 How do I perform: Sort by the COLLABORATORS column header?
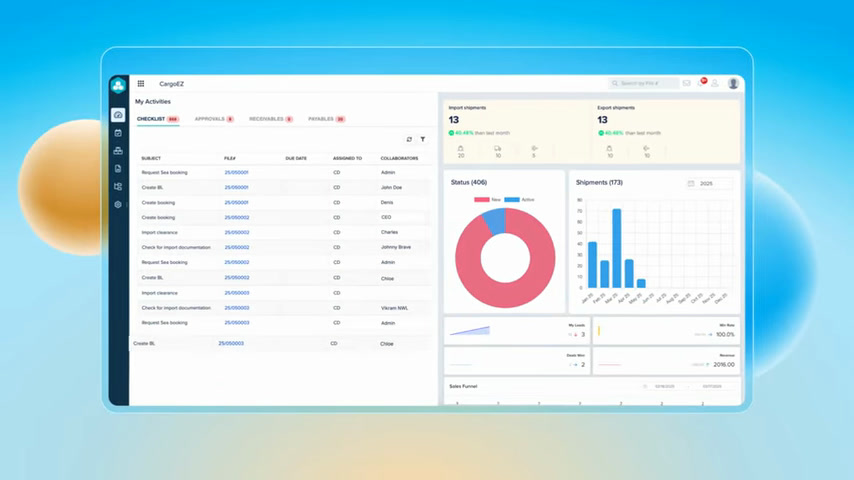399,159
